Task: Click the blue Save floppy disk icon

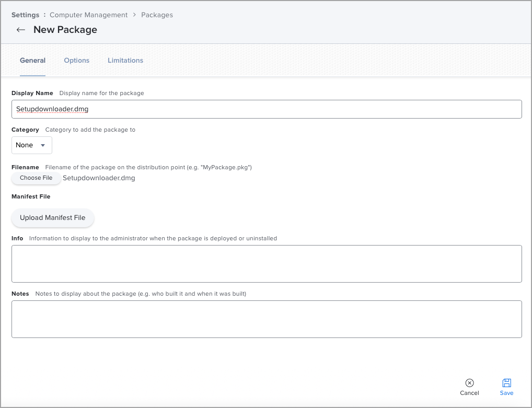Action: pos(506,383)
